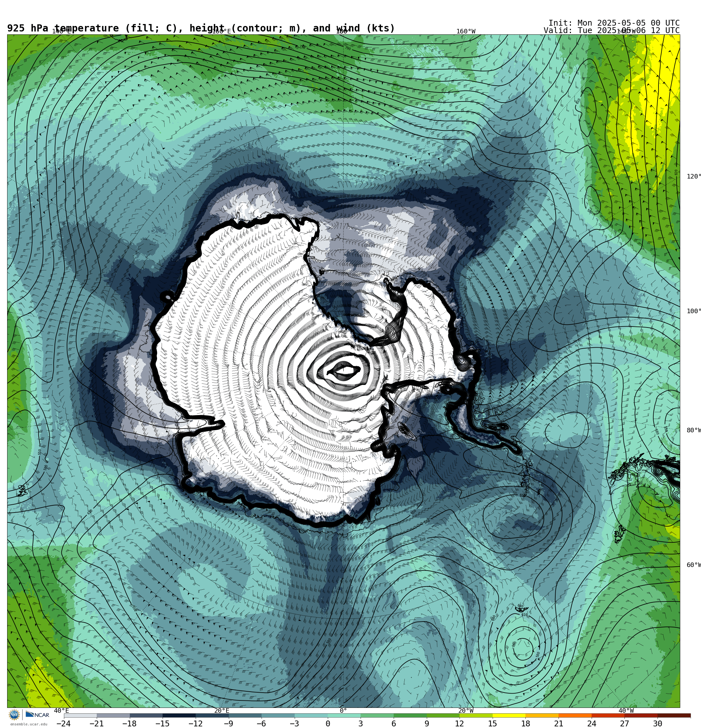701x728 pixels.
Task: Pick the -12 to -9 colorbar swatch
Action: click(x=212, y=715)
